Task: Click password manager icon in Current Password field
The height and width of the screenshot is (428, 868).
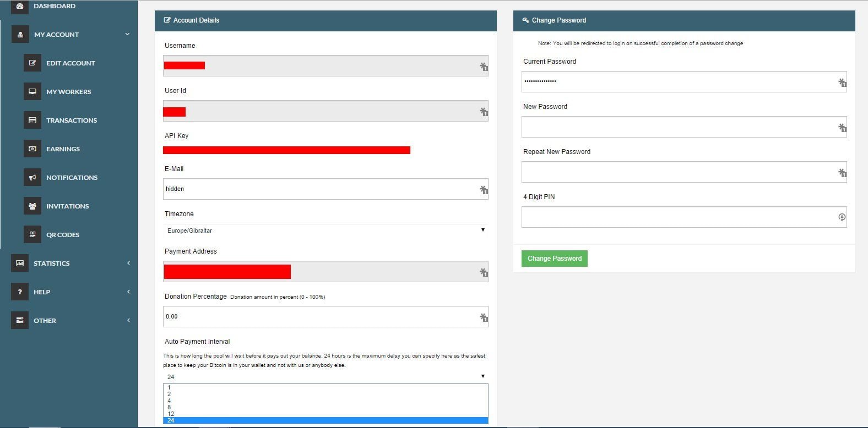Action: (x=842, y=83)
